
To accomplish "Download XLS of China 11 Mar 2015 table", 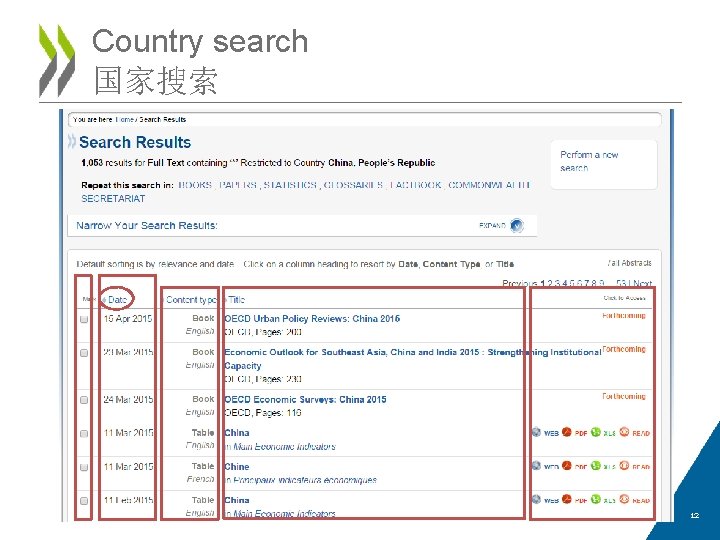I will pos(603,433).
